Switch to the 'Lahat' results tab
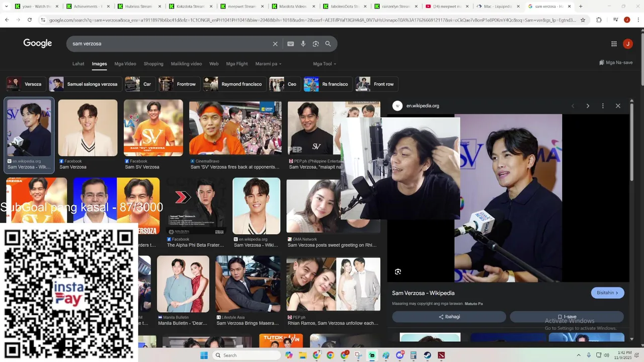Screen dimensions: 644x362 [x=78, y=64]
